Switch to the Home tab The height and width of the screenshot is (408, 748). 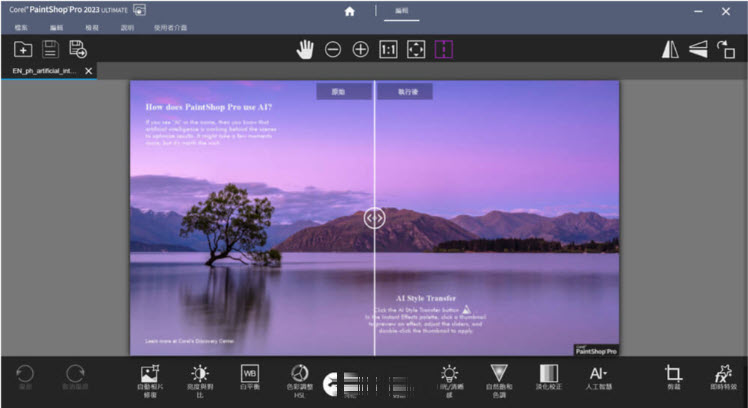coord(350,11)
